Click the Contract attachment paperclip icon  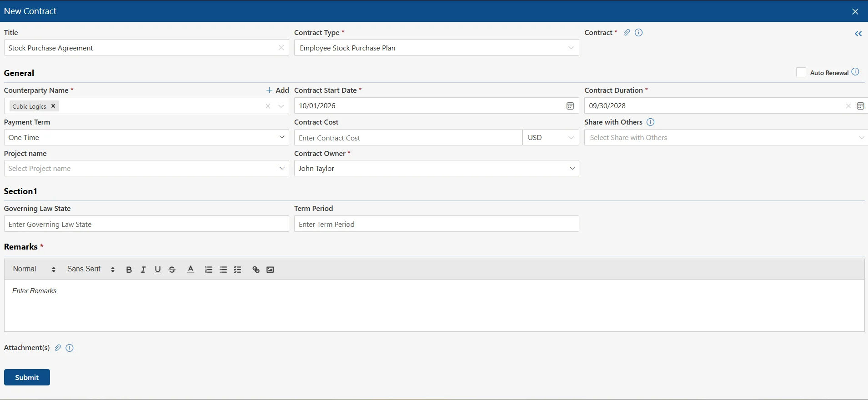[627, 32]
